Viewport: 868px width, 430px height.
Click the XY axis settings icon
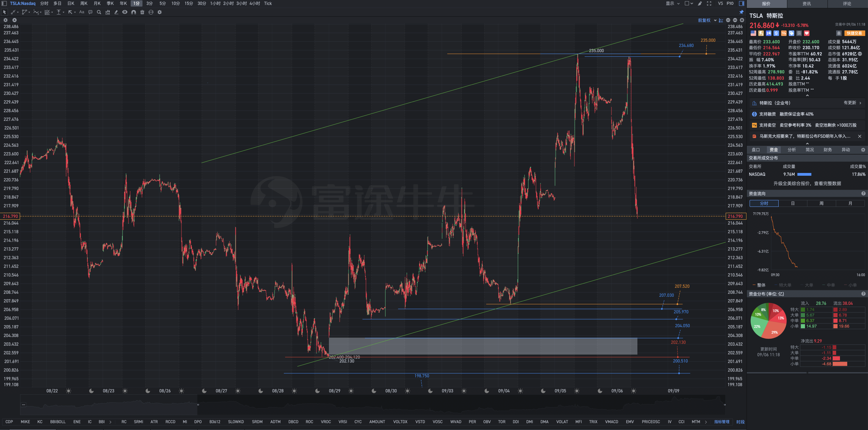(721, 20)
